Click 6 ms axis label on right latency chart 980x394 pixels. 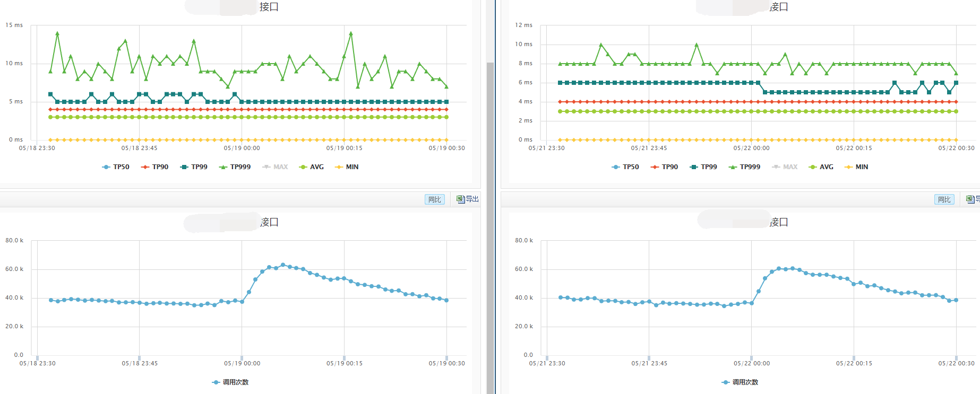point(526,83)
